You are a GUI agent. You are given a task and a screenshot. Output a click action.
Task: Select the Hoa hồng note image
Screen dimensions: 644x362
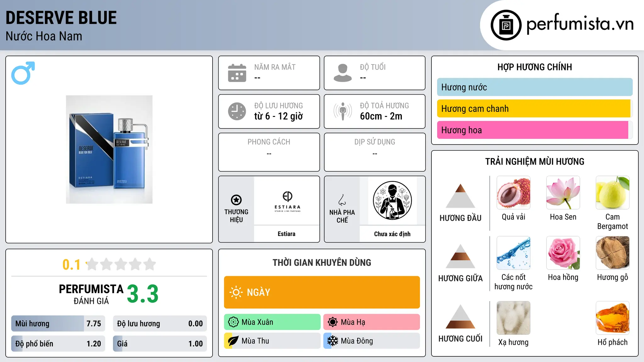coord(563,253)
